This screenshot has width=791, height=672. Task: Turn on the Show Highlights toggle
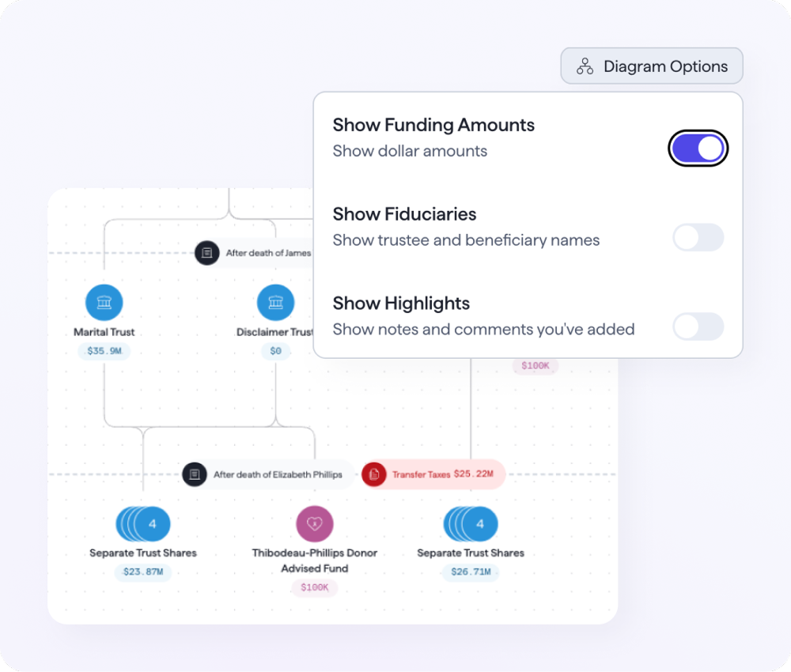[x=698, y=327]
